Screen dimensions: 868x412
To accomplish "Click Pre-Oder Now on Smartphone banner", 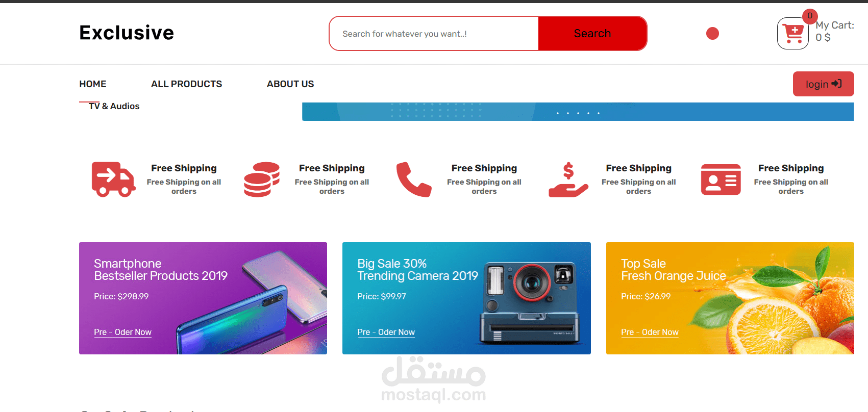I will [123, 332].
